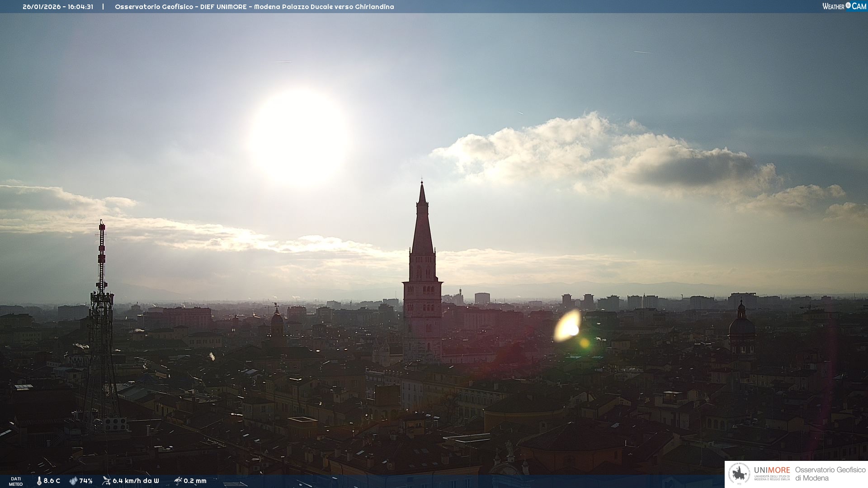
Task: Click the humidity water drops icon
Action: 73,481
